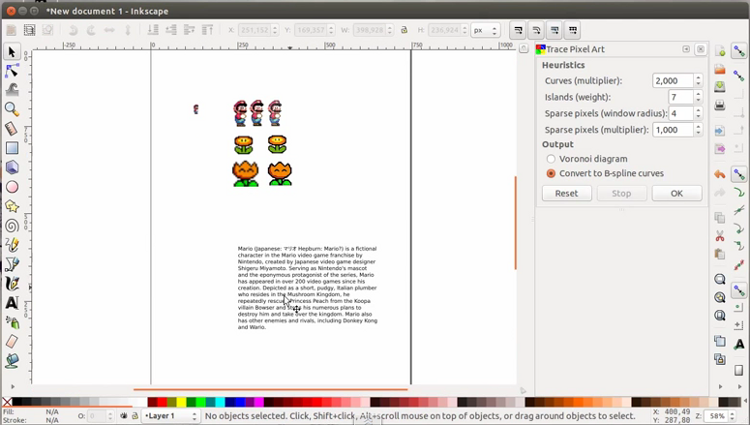The height and width of the screenshot is (425, 750).
Task: Toggle the width-height lock icon
Action: coord(404,30)
